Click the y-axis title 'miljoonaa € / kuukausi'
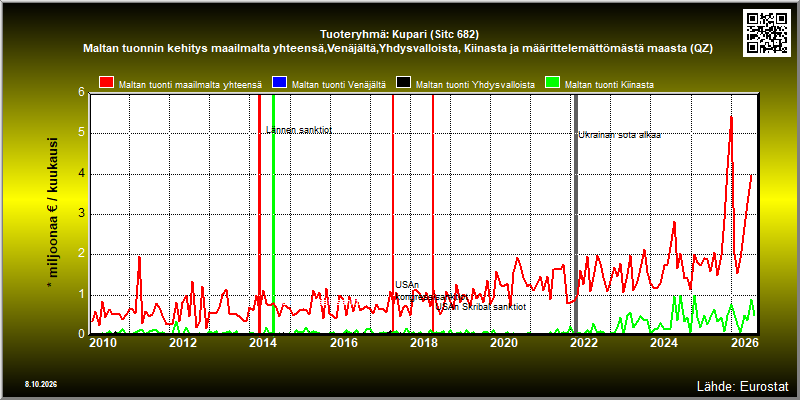This screenshot has height=400, width=800. 53,208
